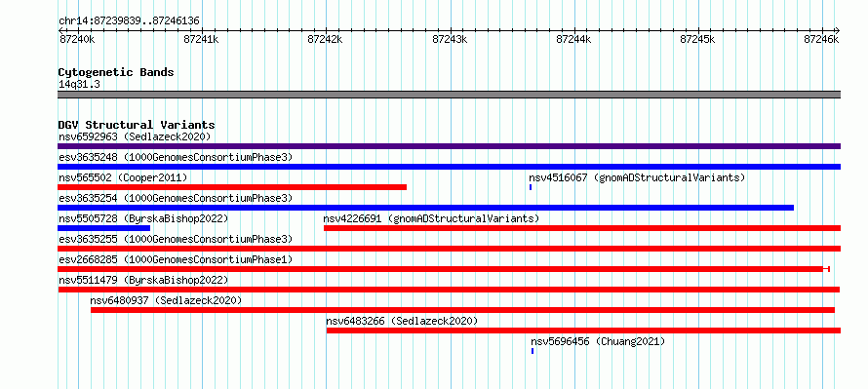Select the small blue nsv4516067 marker

[531, 187]
